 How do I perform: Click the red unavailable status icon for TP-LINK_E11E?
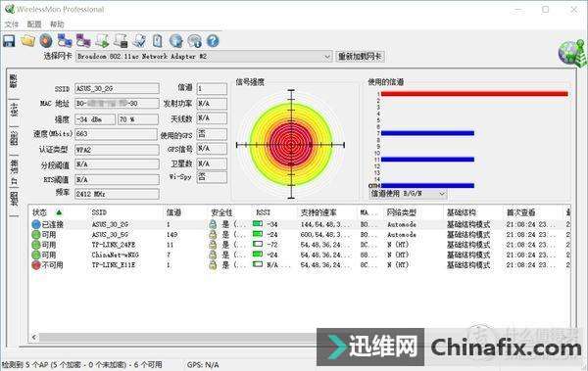pos(36,265)
